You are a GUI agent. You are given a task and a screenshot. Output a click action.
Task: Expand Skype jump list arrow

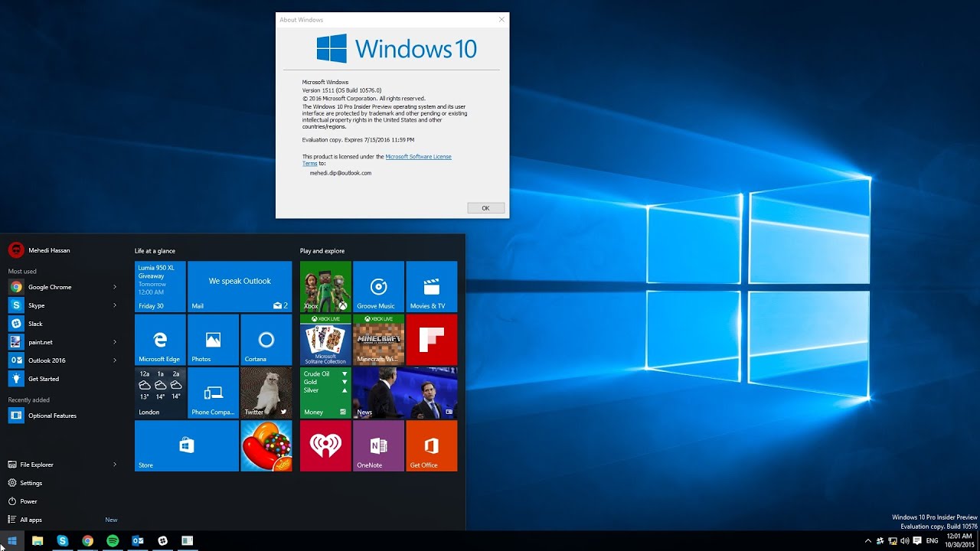[115, 305]
